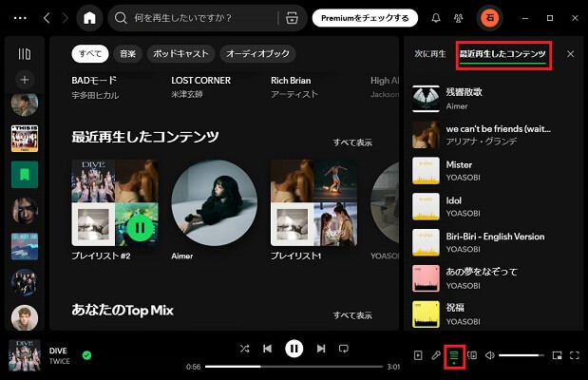This screenshot has width=588, height=380.
Task: Enter full screen mode
Action: (574, 355)
